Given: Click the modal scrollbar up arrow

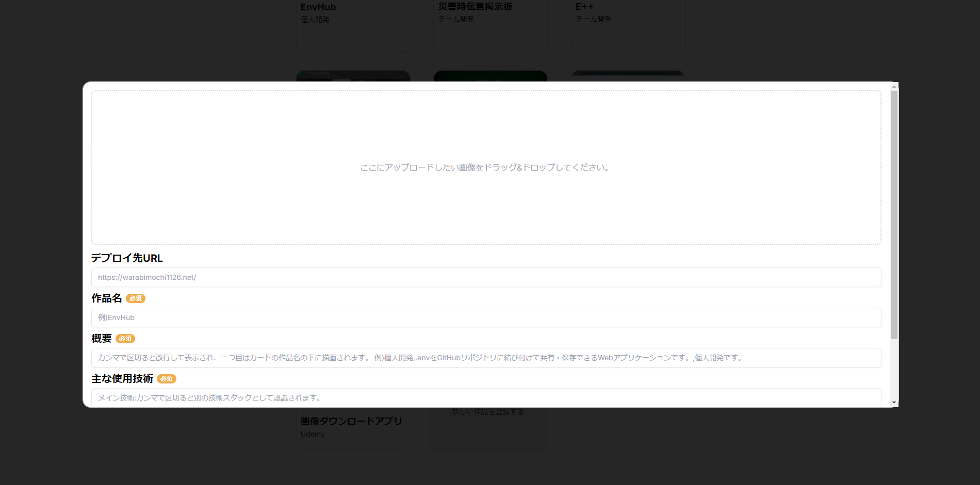Looking at the screenshot, I should [x=894, y=86].
